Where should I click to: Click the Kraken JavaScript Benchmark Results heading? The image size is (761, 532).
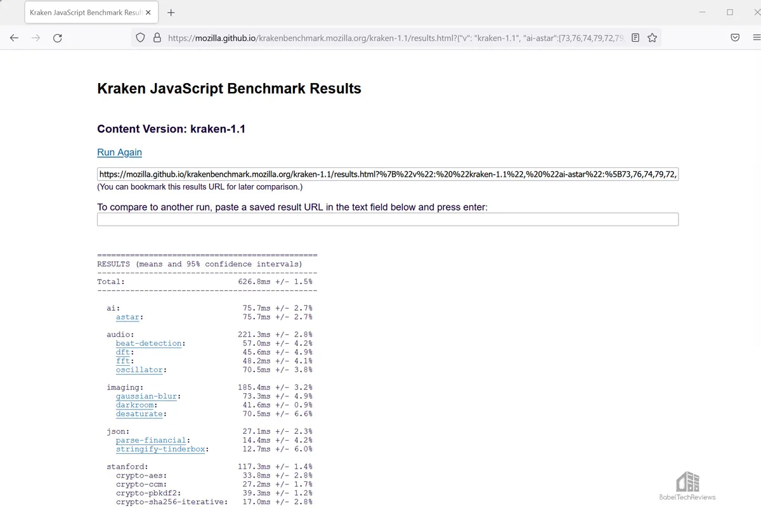[229, 89]
